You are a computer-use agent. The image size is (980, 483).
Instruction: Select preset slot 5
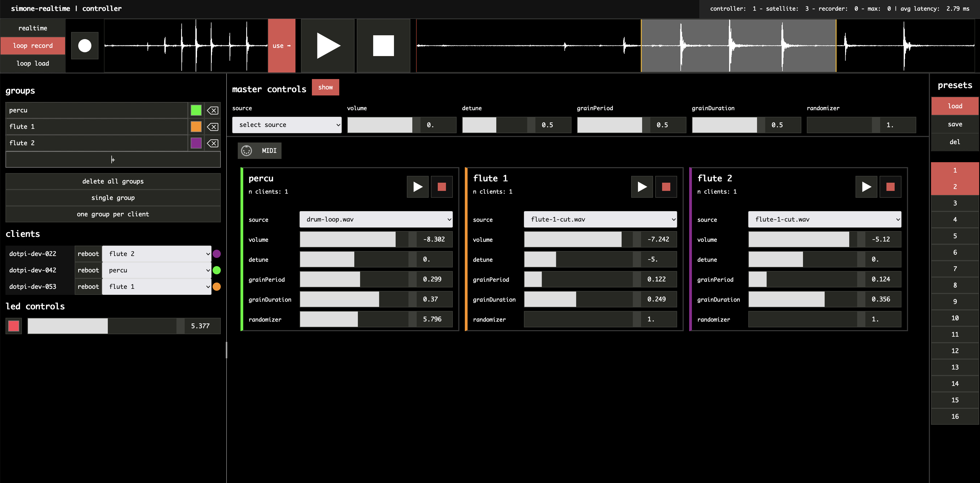[x=955, y=236]
